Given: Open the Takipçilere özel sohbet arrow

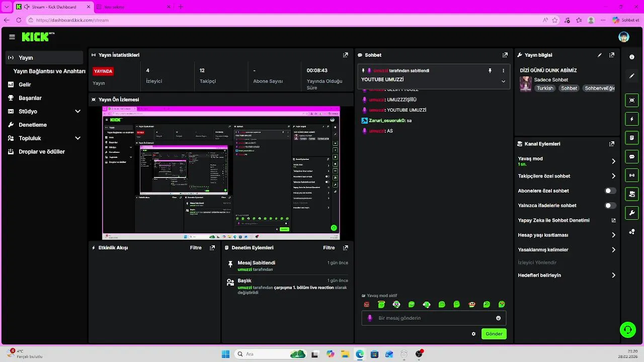Looking at the screenshot, I should pyautogui.click(x=613, y=176).
